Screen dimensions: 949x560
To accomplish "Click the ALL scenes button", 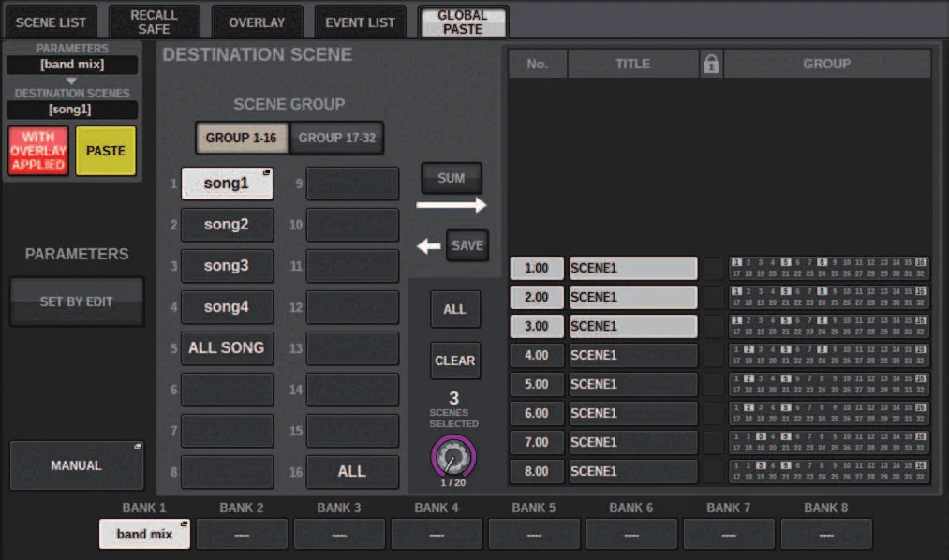I will coord(455,309).
